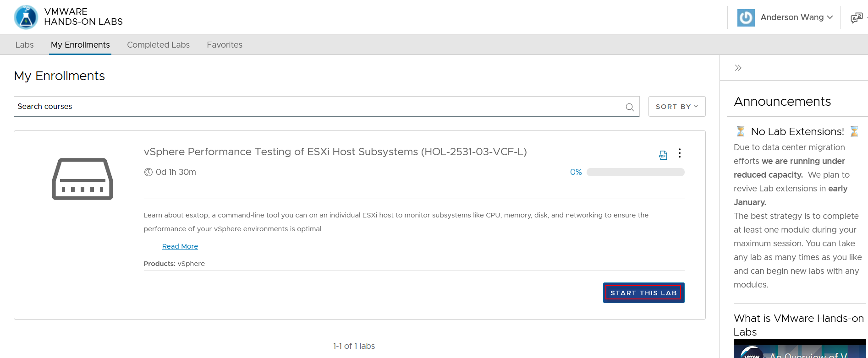Click the VMware Hands-on Labs flask logo
The image size is (868, 358).
26,17
